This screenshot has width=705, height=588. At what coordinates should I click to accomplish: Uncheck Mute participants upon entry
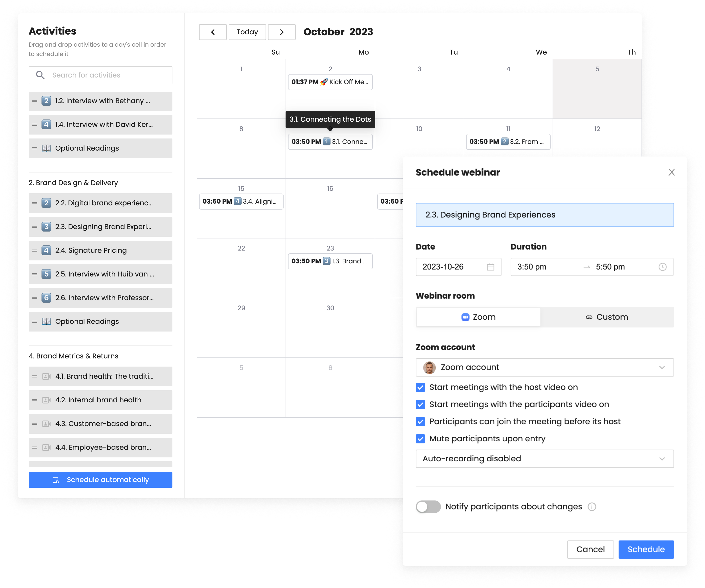(420, 439)
